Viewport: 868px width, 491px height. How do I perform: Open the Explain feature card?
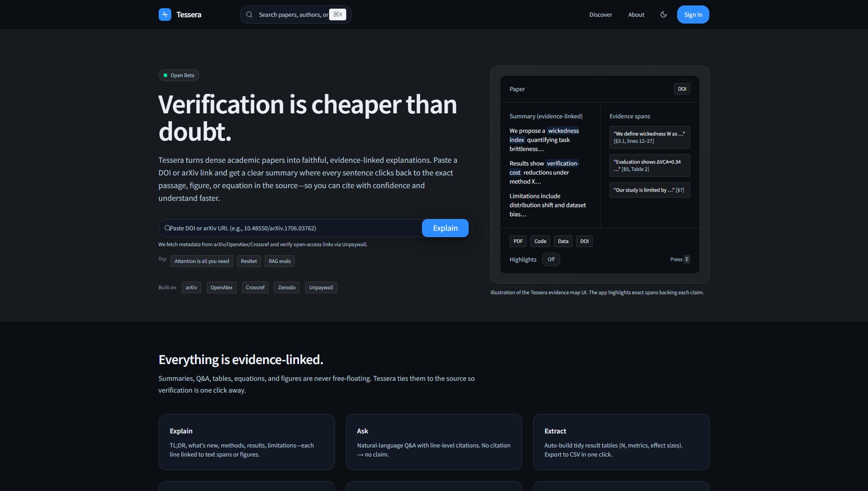point(247,442)
